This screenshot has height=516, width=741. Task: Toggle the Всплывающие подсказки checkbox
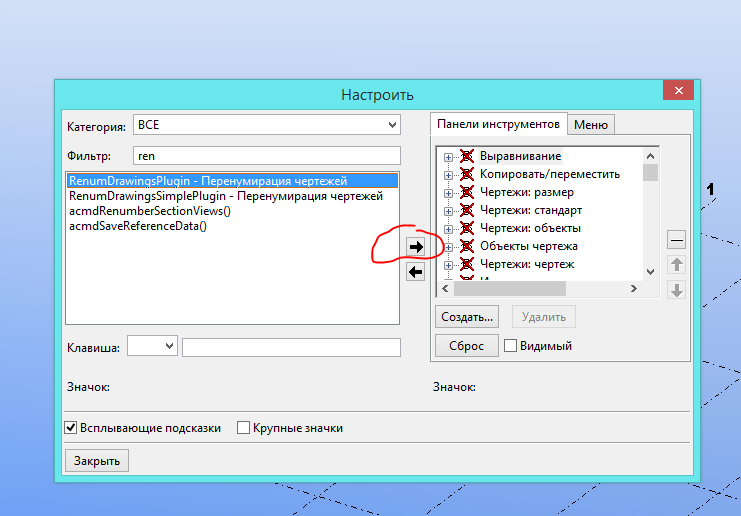tap(70, 428)
